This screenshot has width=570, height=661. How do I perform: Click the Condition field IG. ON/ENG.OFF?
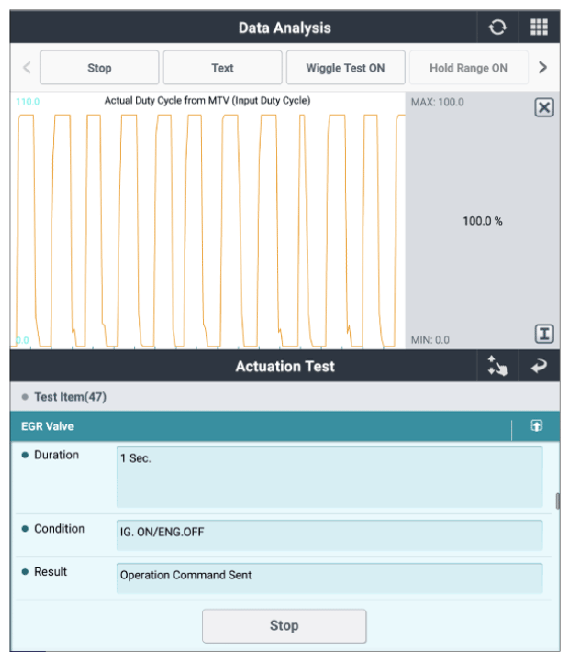[x=330, y=535]
